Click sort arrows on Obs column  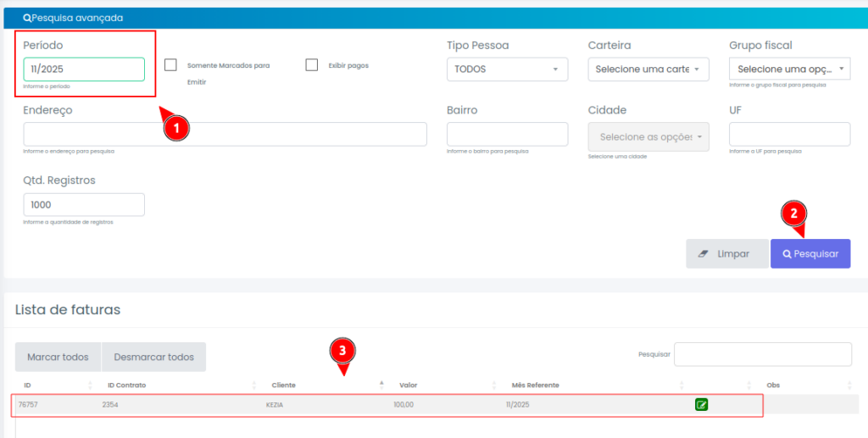849,385
